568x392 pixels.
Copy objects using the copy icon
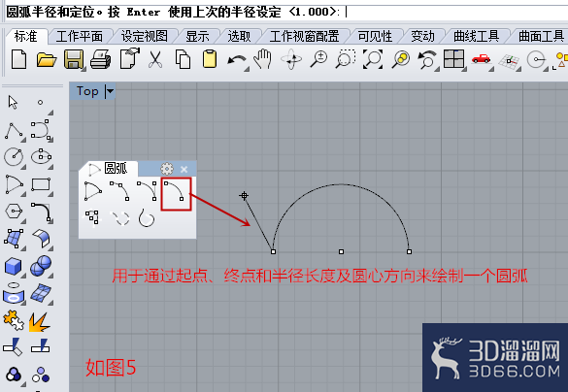click(183, 59)
